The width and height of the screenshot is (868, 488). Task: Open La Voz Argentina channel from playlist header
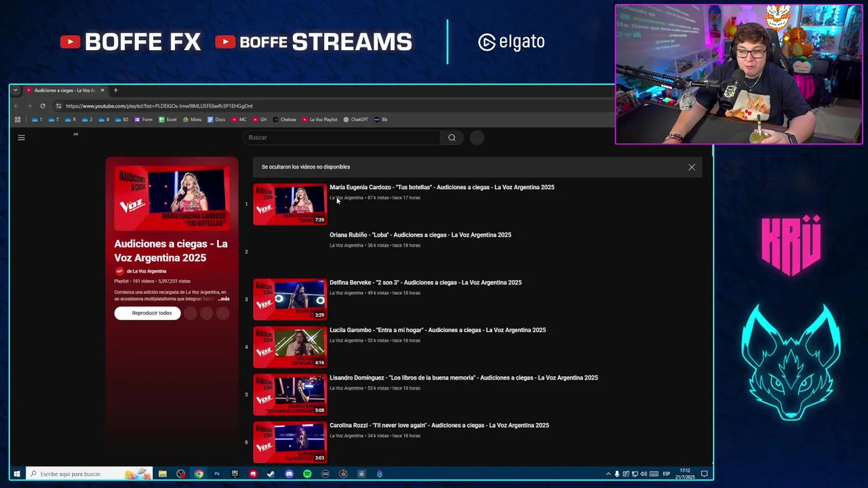pyautogui.click(x=146, y=271)
